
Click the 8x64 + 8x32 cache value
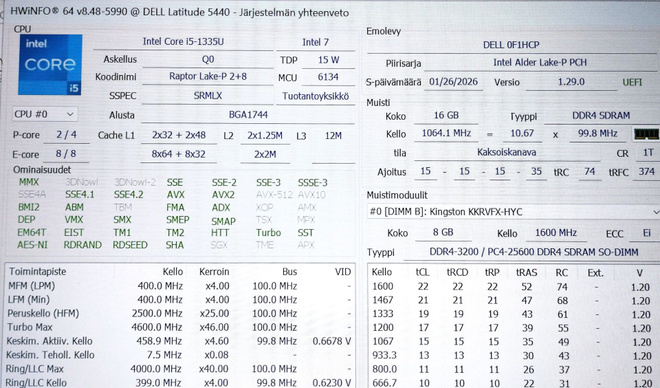[x=179, y=154]
